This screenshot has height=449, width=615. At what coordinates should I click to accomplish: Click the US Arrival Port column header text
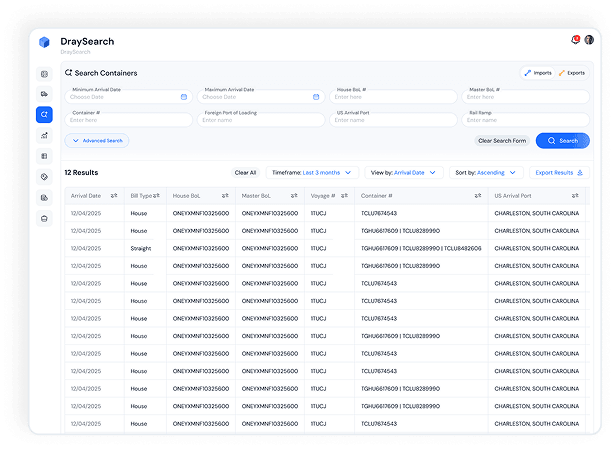point(513,196)
